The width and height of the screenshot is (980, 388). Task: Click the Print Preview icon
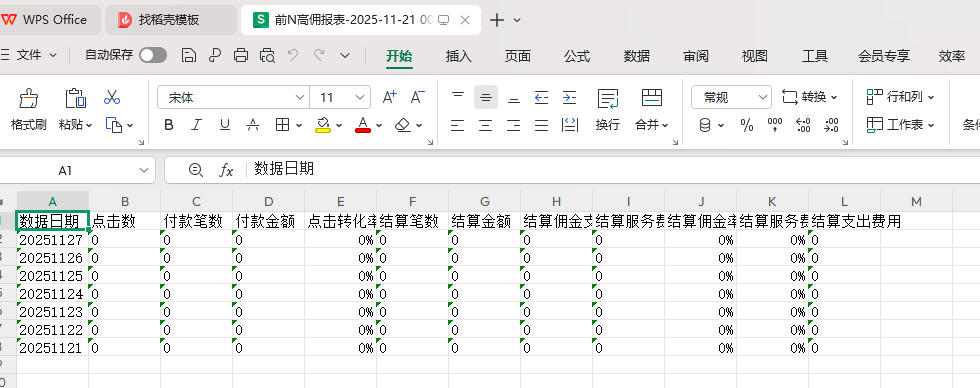click(x=267, y=55)
